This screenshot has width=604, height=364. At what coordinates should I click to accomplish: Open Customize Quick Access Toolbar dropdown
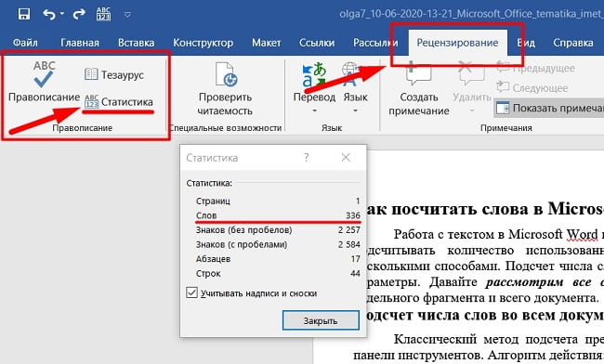click(x=127, y=15)
